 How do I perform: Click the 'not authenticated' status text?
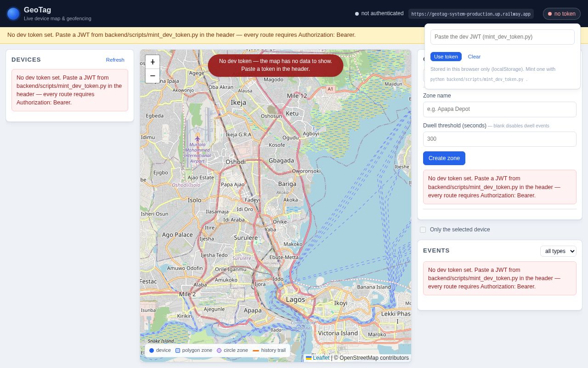coord(383,14)
